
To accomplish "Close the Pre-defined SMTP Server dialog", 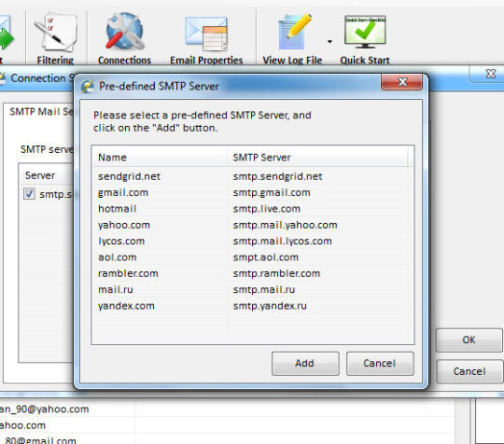I will coord(401,82).
